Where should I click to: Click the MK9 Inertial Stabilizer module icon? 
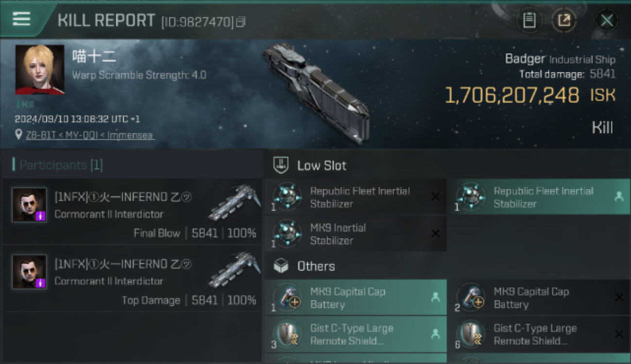click(287, 233)
